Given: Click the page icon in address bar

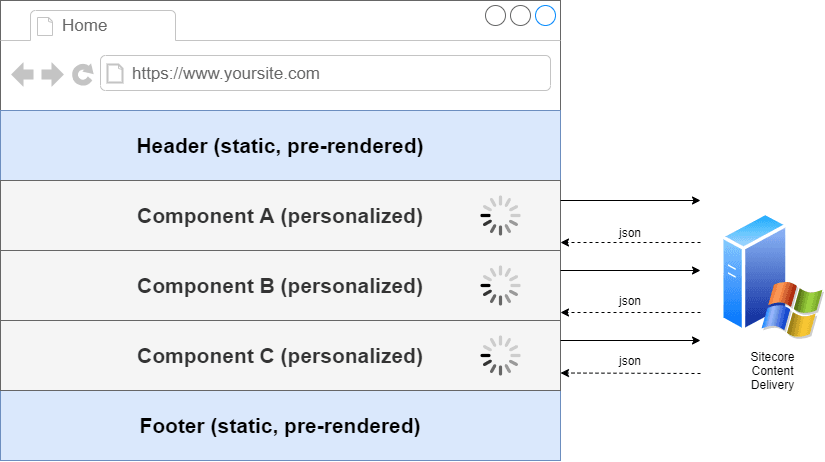Looking at the screenshot, I should click(115, 73).
